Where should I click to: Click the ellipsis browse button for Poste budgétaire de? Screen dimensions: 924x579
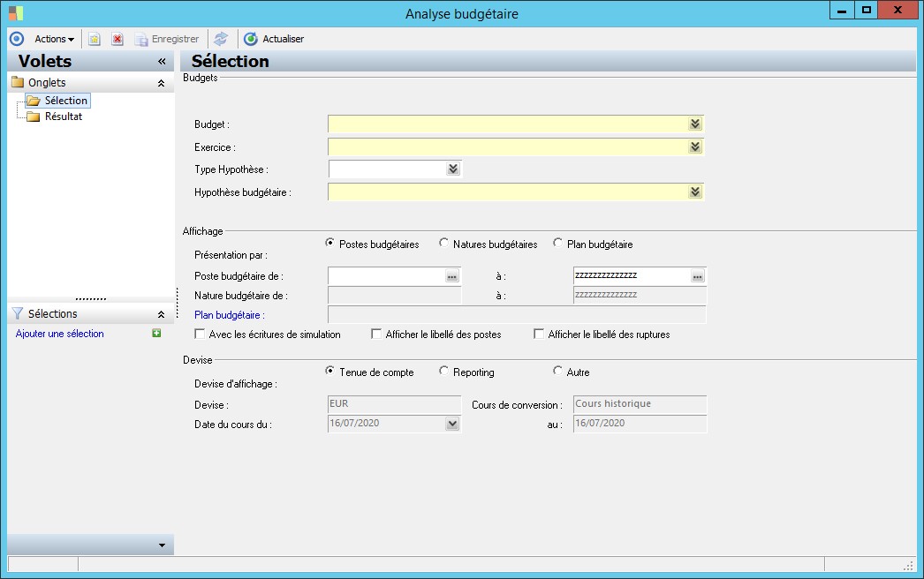[x=452, y=276]
